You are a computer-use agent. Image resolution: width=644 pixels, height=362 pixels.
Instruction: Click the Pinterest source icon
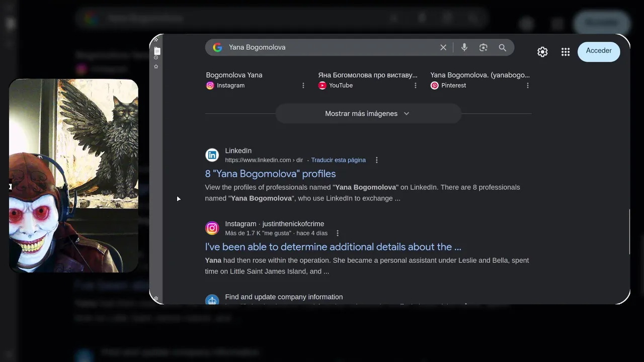[435, 85]
